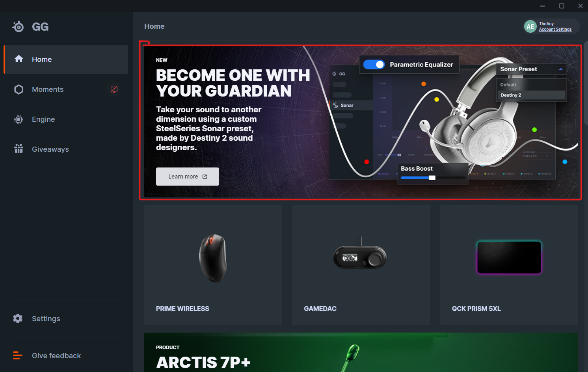Open the Prime Wireless mouse card

213,265
